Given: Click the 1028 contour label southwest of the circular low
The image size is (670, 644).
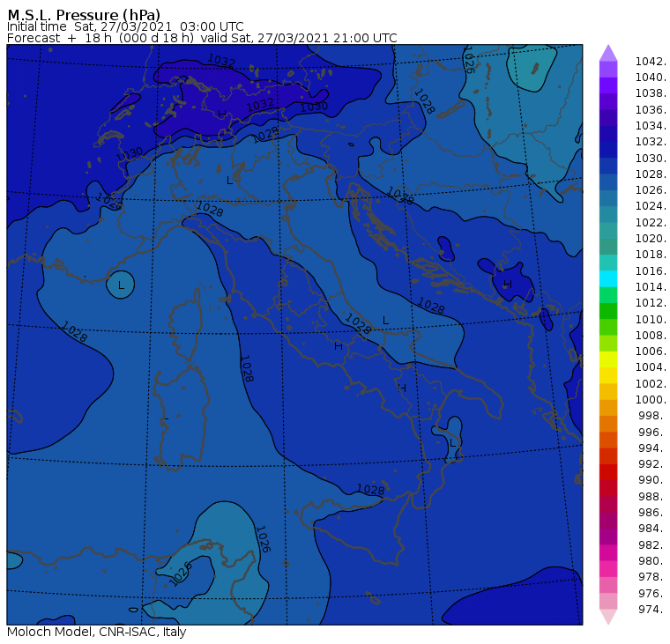Looking at the screenshot, I should point(74,332).
